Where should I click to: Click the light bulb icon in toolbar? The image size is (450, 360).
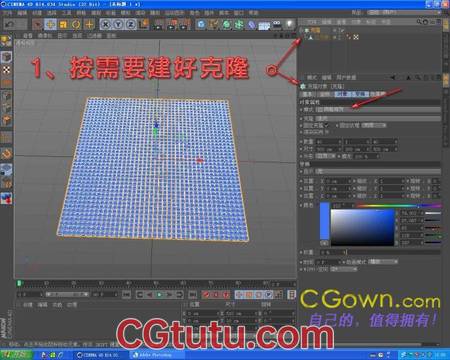[289, 24]
